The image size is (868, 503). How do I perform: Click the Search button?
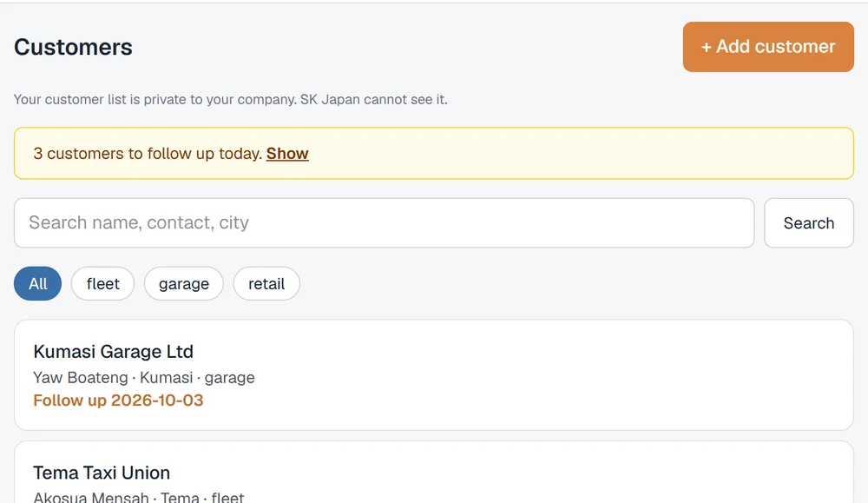click(809, 222)
